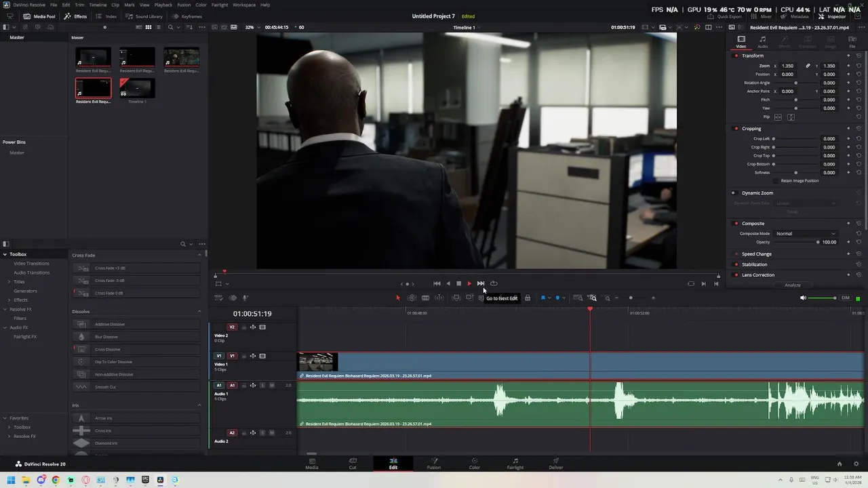Switch to the File tab in Inspector
Screen dimensions: 868x488
point(852,42)
